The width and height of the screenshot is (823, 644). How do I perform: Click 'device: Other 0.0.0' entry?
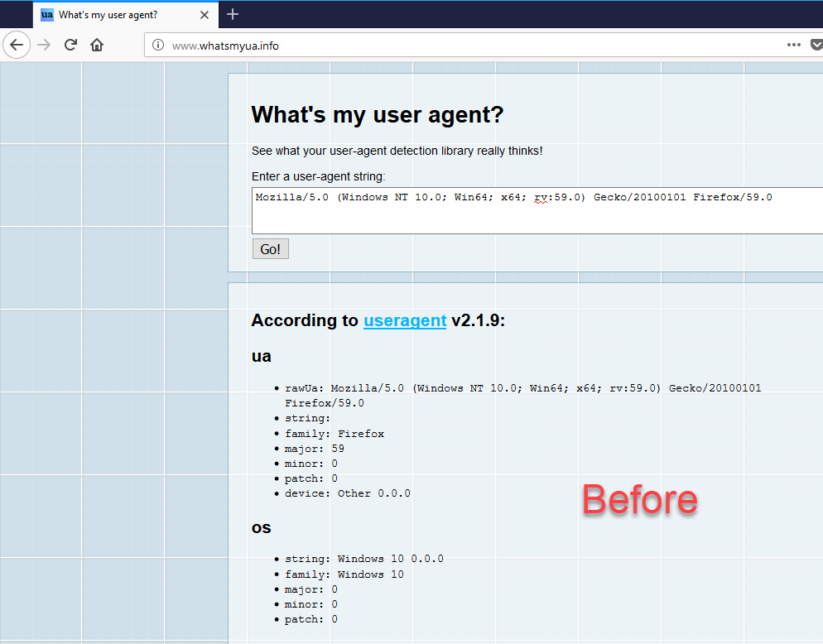click(348, 493)
